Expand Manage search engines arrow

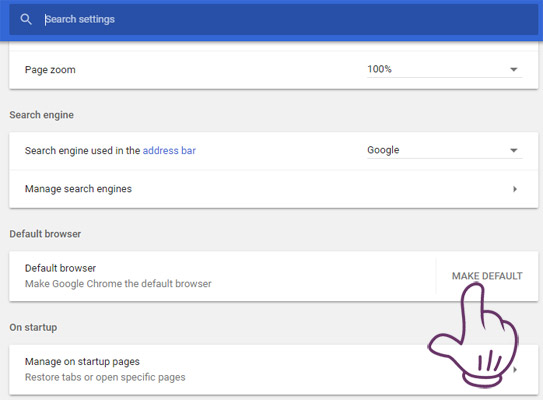515,189
